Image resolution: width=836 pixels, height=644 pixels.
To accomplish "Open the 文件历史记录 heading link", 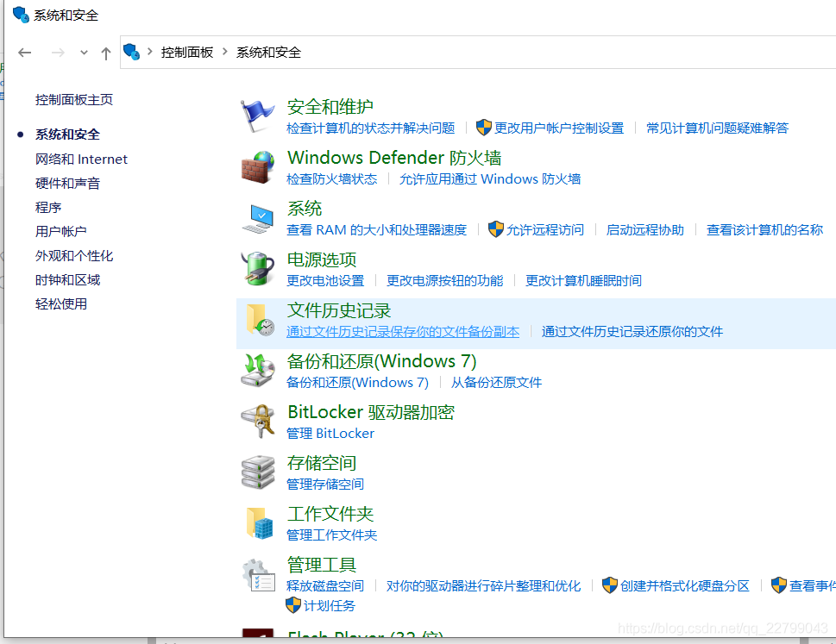I will 339,310.
